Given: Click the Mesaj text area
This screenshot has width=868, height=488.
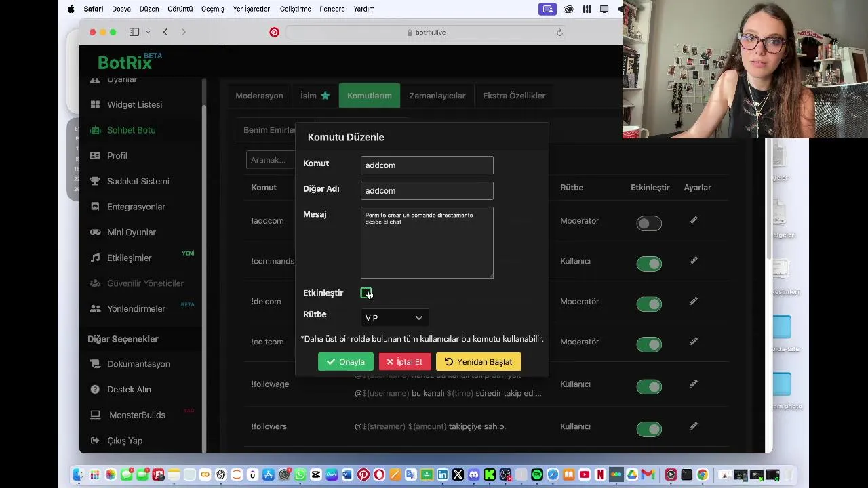Looking at the screenshot, I should (x=427, y=243).
